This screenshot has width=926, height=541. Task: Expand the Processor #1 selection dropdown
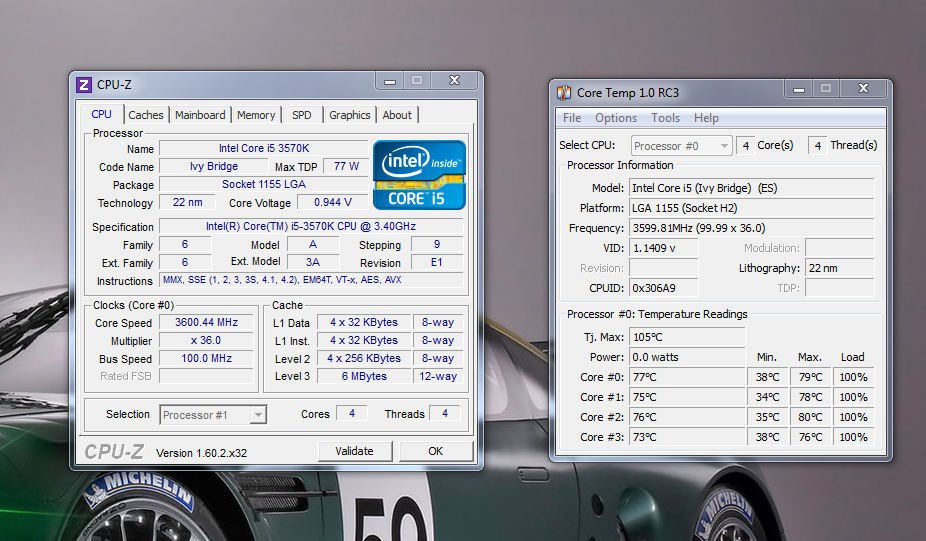pos(258,415)
